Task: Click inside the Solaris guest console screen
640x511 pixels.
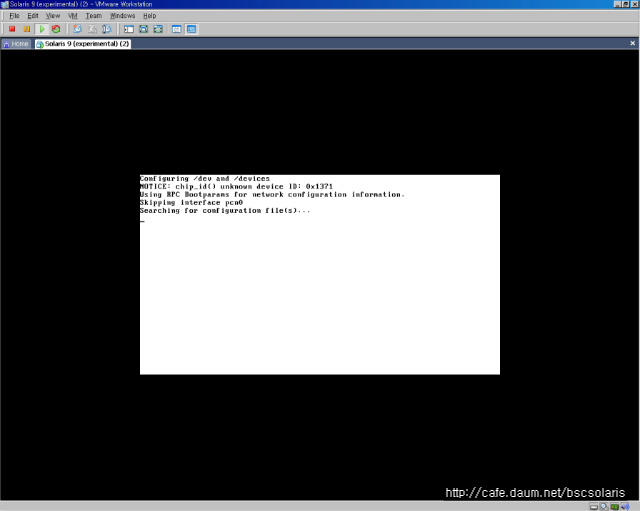Action: (x=320, y=274)
